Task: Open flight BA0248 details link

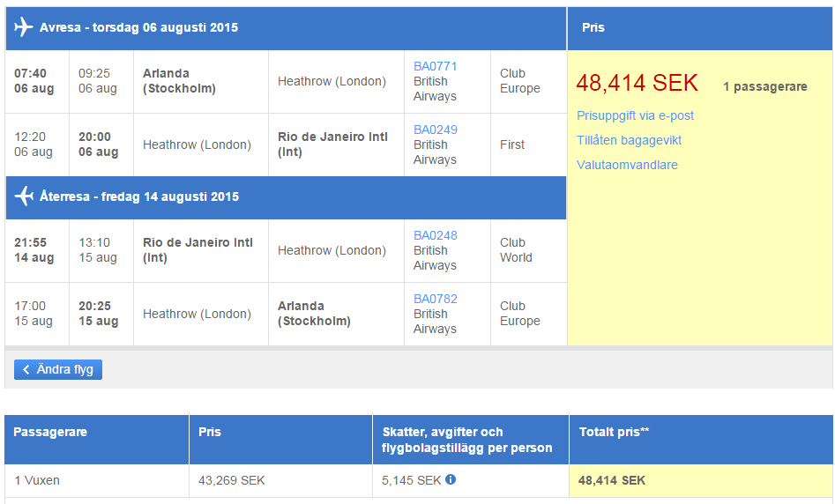Action: 435,235
